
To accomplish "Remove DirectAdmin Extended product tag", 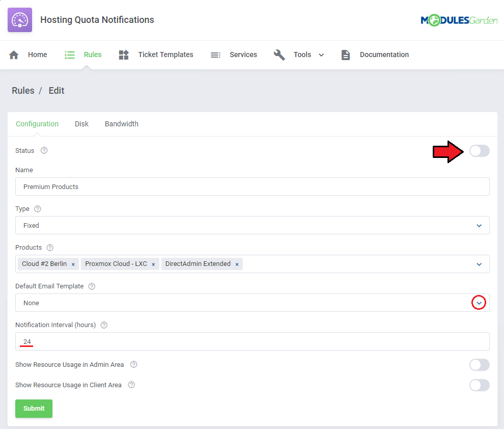I will (x=237, y=264).
